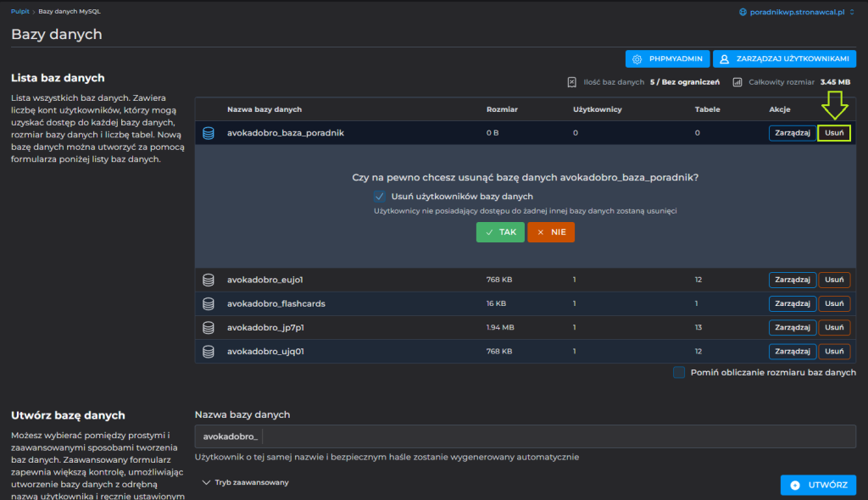Go to Pulpit breadcrumb
This screenshot has height=500, width=868.
21,12
